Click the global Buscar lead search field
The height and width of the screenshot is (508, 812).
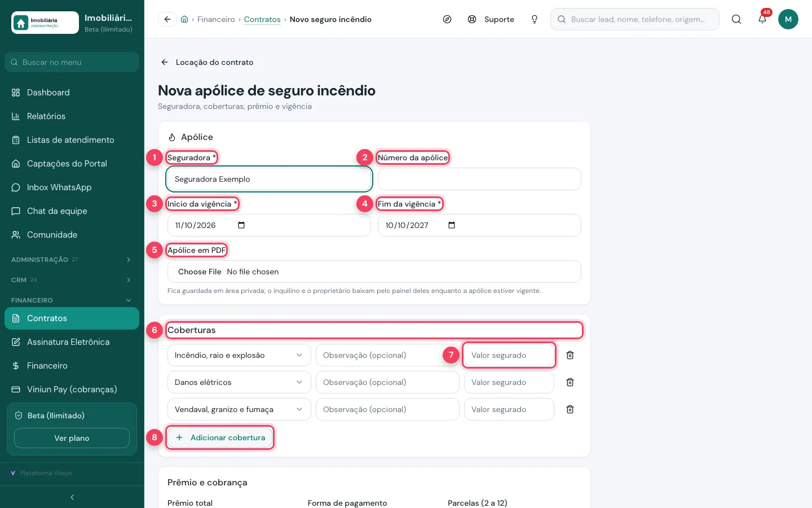click(635, 19)
